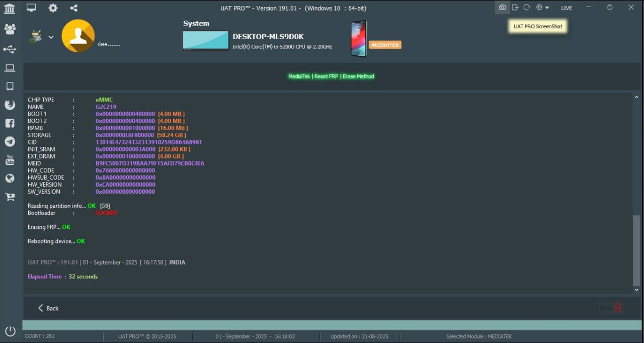Viewport: 644px width, 343px height.
Task: Click the LIVE label in title bar
Action: point(567,8)
